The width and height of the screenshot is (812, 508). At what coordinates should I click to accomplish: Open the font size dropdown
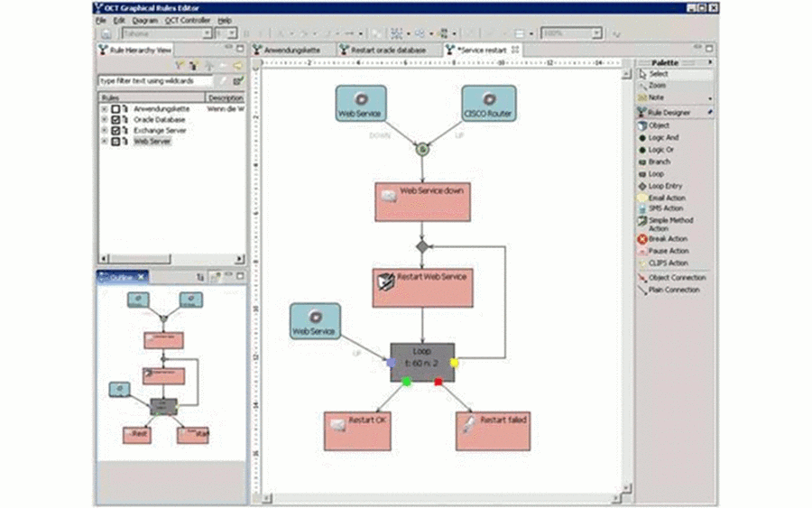(x=232, y=33)
